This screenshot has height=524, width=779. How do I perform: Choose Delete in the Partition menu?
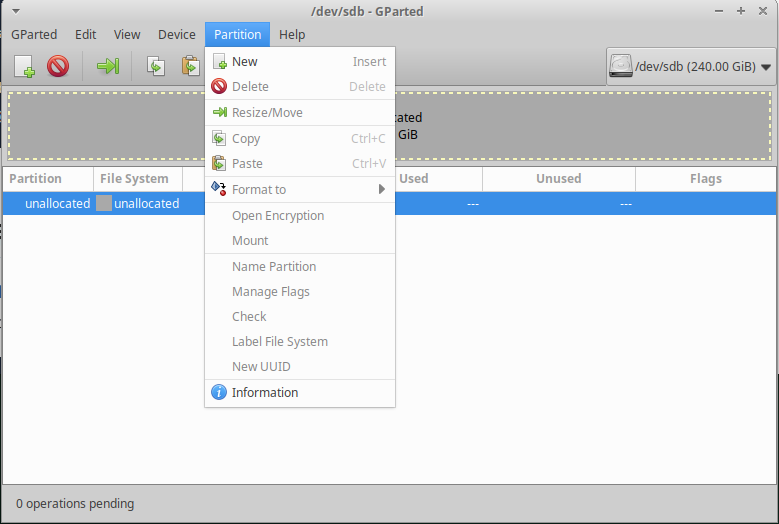[300, 86]
